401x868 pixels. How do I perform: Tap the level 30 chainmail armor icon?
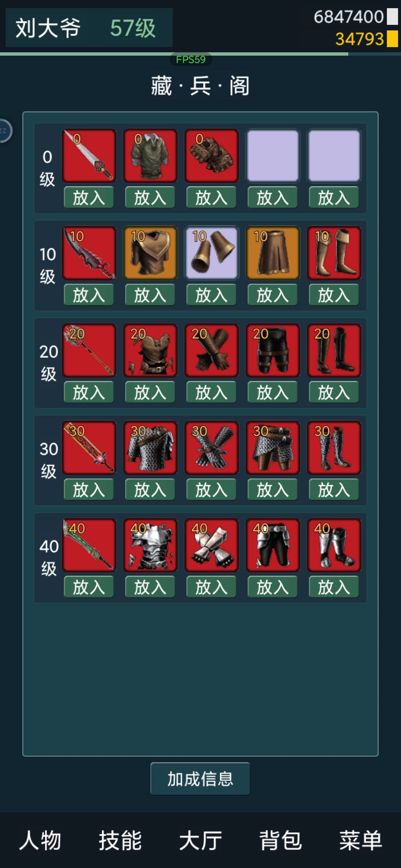(x=150, y=448)
